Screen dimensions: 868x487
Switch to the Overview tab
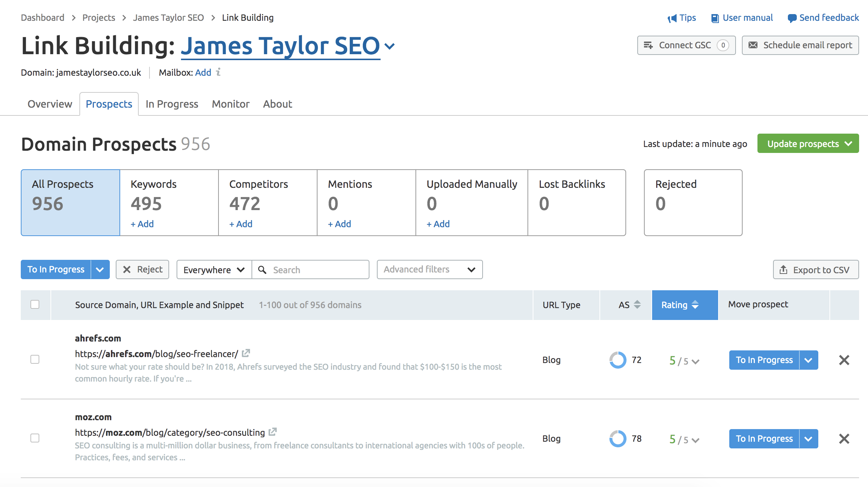50,104
